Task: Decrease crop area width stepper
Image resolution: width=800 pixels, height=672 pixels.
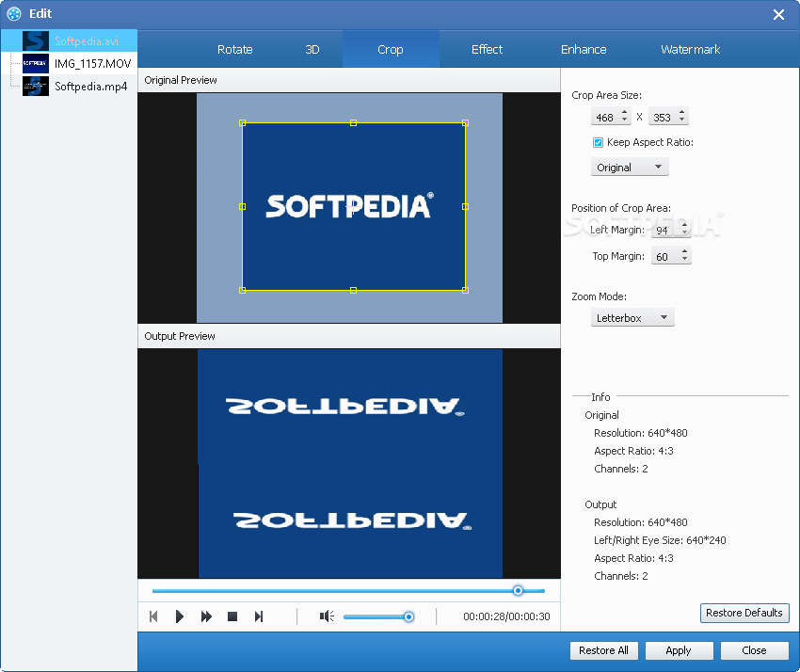Action: click(625, 120)
